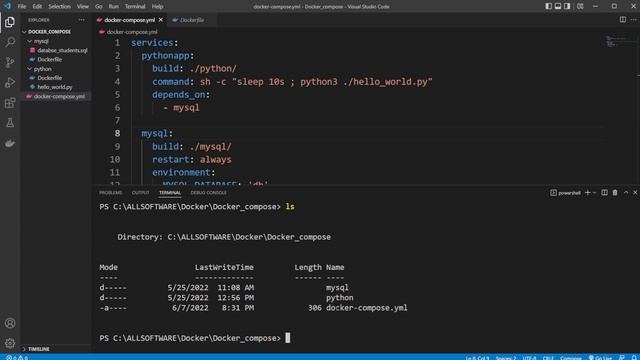Open the Accounts icon in activity bar

[10, 323]
